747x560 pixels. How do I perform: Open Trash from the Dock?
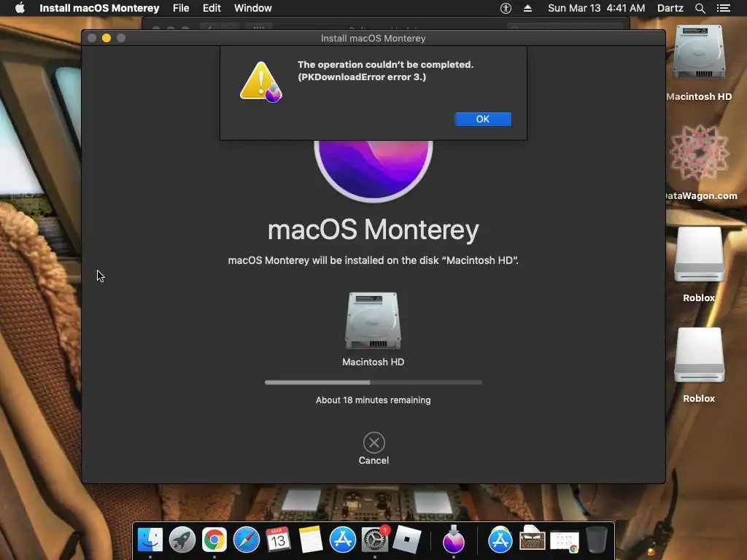597,540
